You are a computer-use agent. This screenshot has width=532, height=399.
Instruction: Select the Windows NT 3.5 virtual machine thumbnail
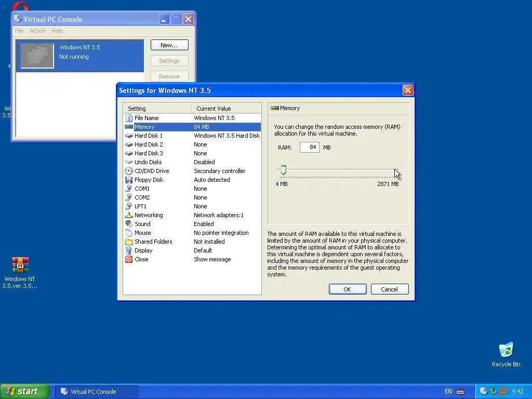[x=37, y=56]
